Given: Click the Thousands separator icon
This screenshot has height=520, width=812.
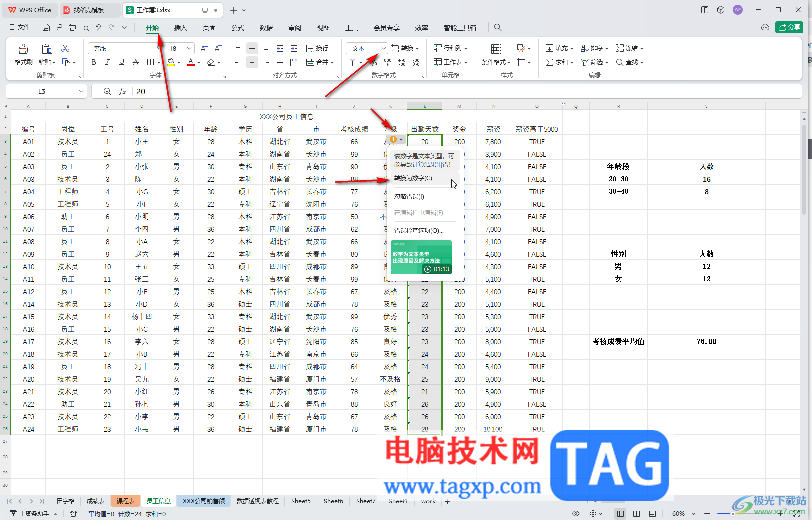Looking at the screenshot, I should click(x=388, y=62).
